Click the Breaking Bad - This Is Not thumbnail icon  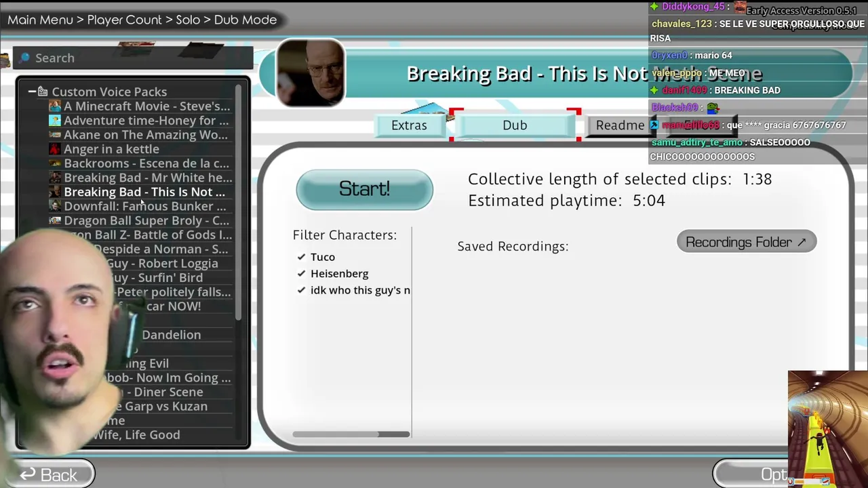[55, 192]
